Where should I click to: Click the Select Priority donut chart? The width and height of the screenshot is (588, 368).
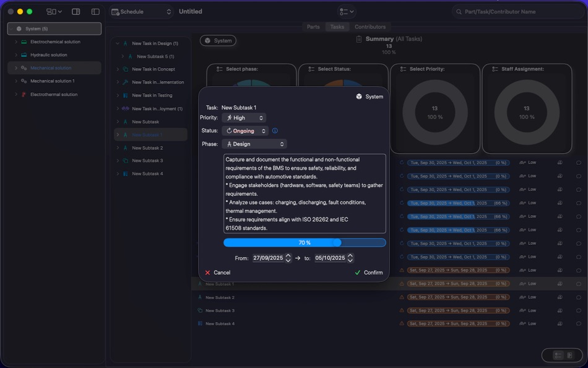click(x=435, y=112)
